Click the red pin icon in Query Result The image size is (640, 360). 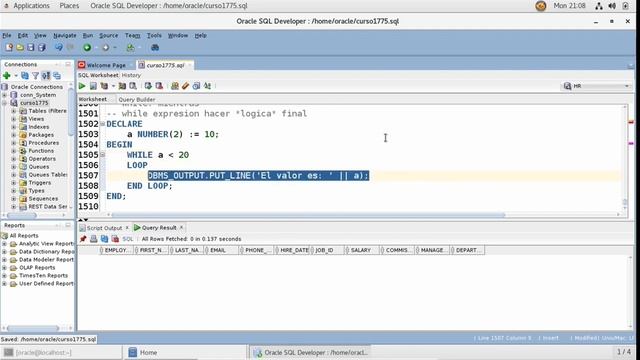(x=83, y=239)
